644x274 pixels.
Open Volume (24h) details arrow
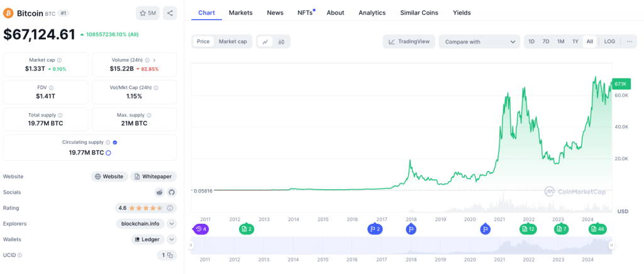(154, 60)
